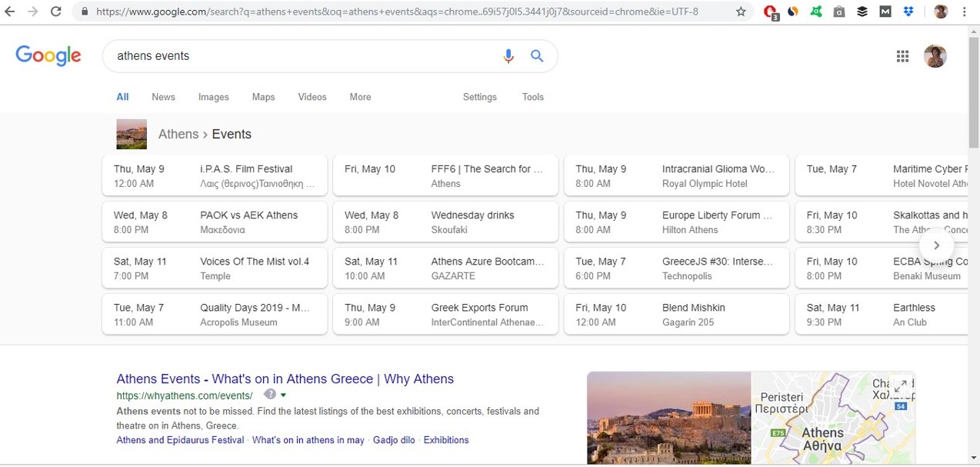Open the Quality Days 2019 event
980x467 pixels.
[x=215, y=314]
